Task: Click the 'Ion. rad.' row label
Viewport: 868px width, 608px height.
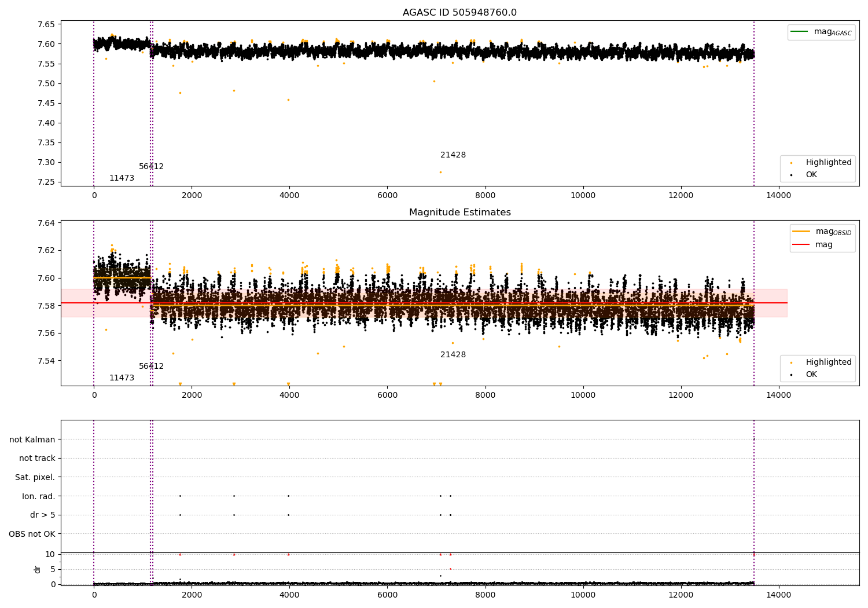Action: click(x=39, y=496)
